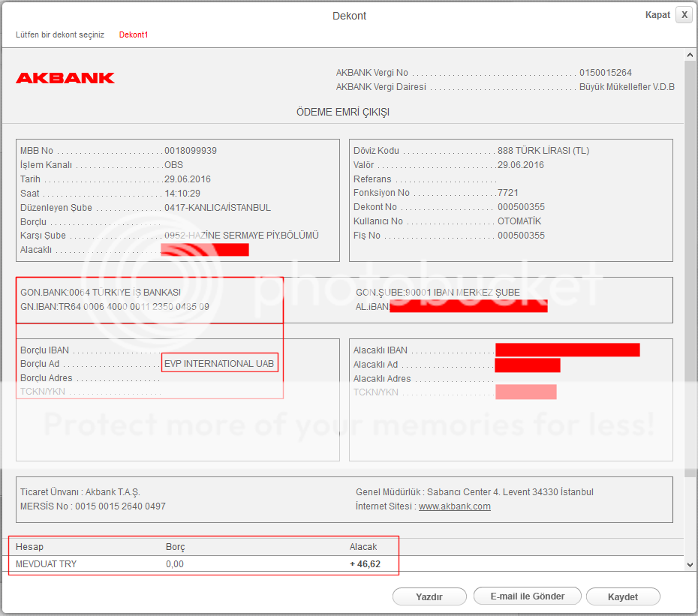Click AKBANK Vergi No value 0150015264
The width and height of the screenshot is (698, 616).
(606, 73)
